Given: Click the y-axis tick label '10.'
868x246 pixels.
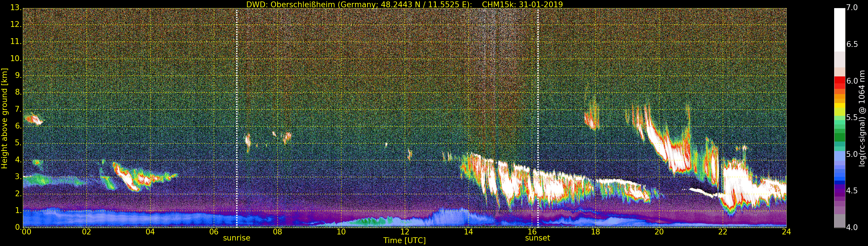Looking at the screenshot, I should [16, 58].
